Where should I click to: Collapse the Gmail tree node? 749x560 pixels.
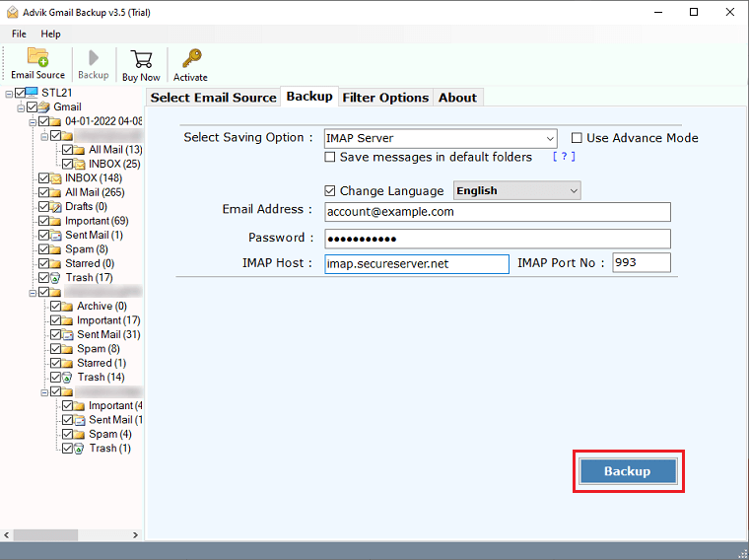click(21, 108)
